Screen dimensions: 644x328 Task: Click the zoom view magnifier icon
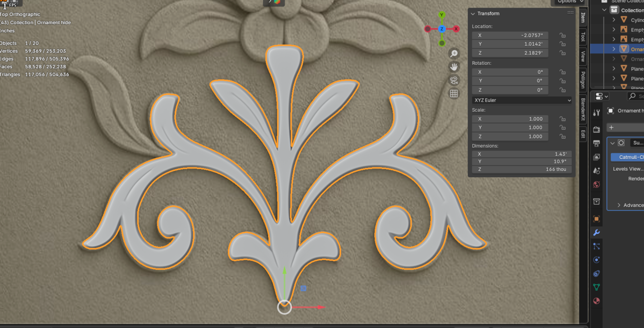[454, 54]
